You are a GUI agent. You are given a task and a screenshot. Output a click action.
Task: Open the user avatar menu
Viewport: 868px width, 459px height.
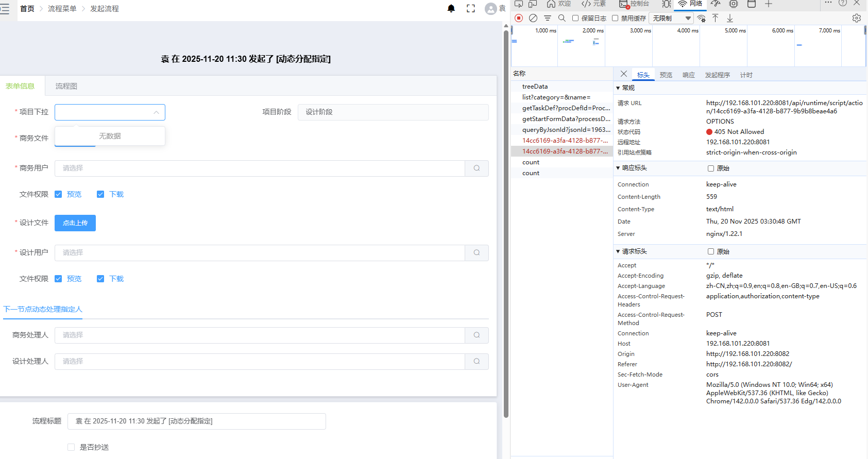click(491, 9)
